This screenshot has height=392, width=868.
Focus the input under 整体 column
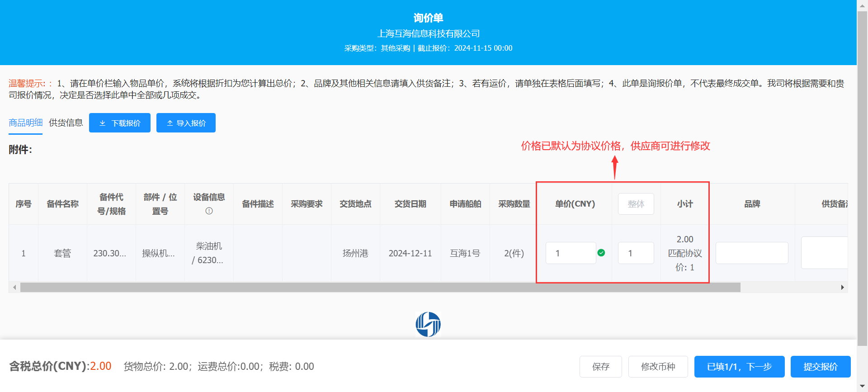click(x=636, y=253)
